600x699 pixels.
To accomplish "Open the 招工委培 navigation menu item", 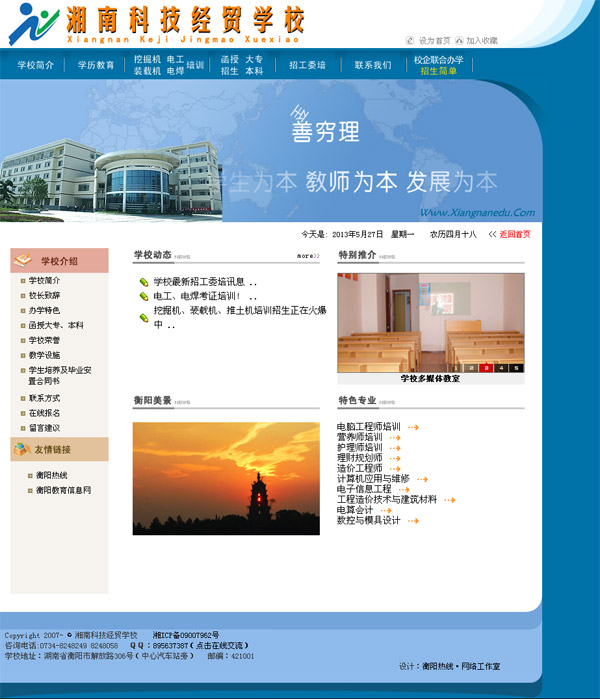I will click(307, 65).
